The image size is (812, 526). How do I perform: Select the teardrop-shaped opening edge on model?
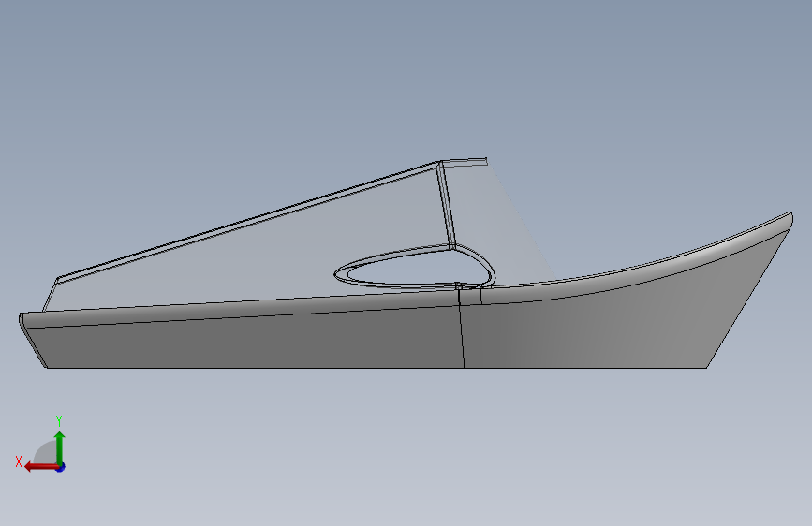point(414,267)
